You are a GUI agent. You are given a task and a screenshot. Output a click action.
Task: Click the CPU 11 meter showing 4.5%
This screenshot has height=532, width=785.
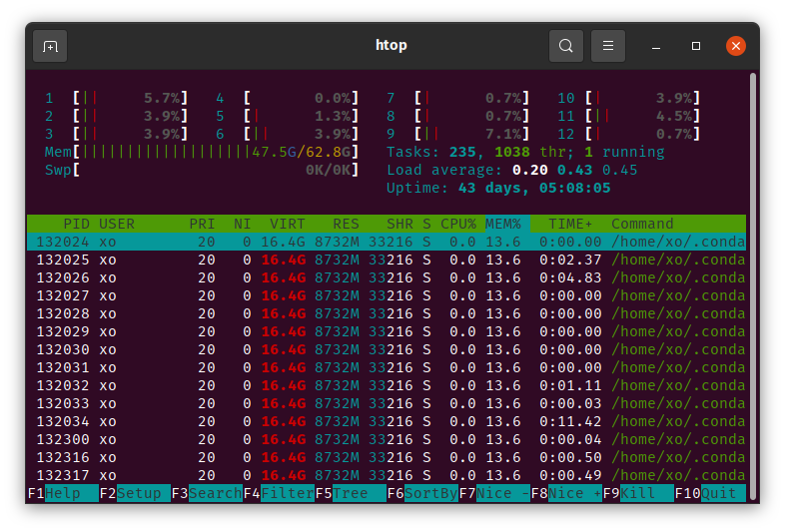pos(629,116)
